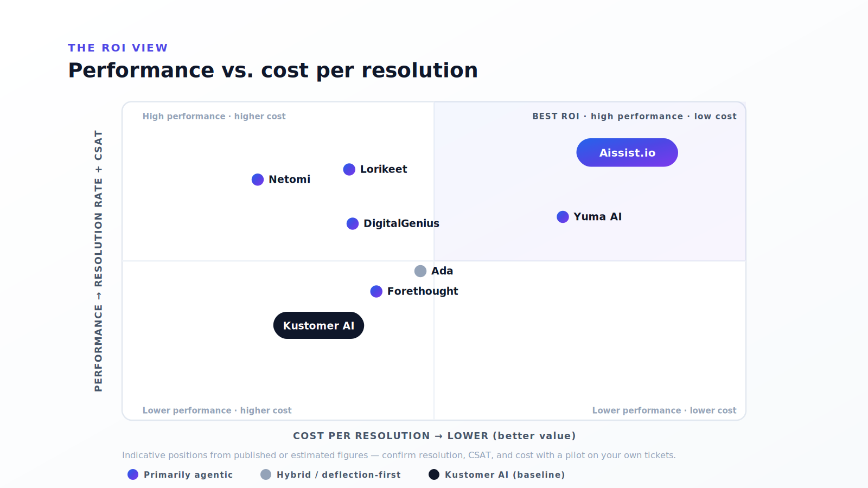This screenshot has height=488, width=868.
Task: Click the vertical Performance axis title
Action: coord(98,261)
